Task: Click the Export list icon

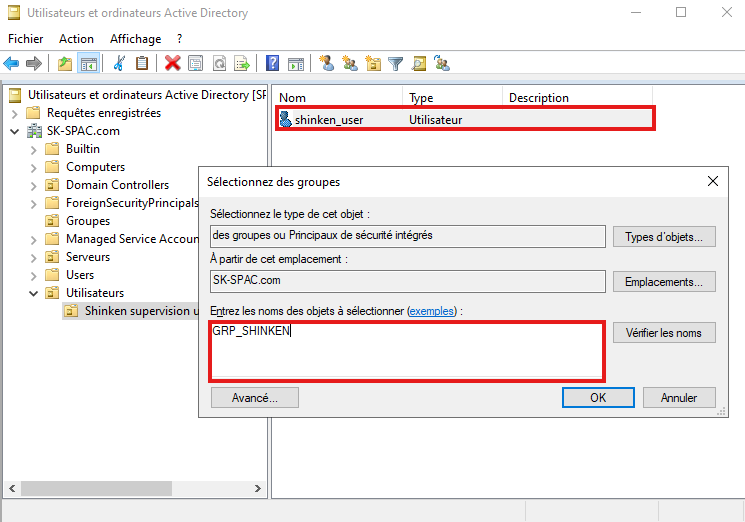Action: pos(241,64)
